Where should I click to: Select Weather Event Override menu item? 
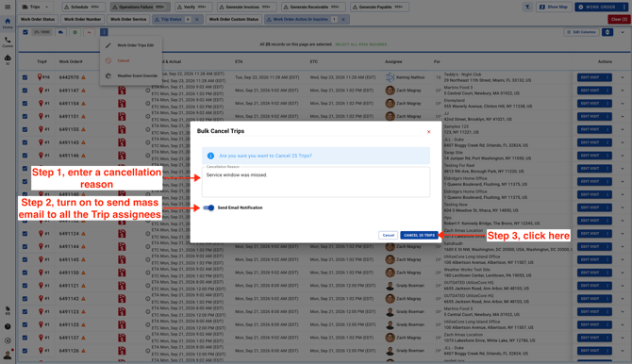point(131,75)
